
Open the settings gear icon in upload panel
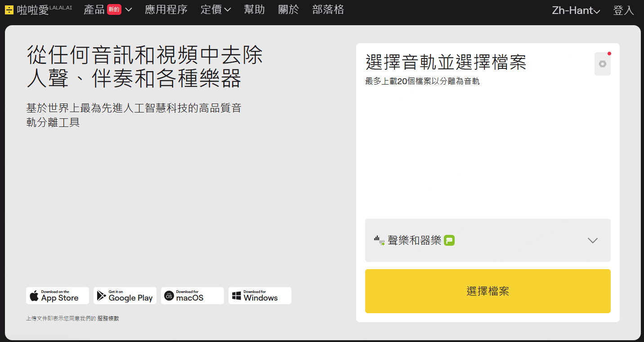click(x=602, y=64)
